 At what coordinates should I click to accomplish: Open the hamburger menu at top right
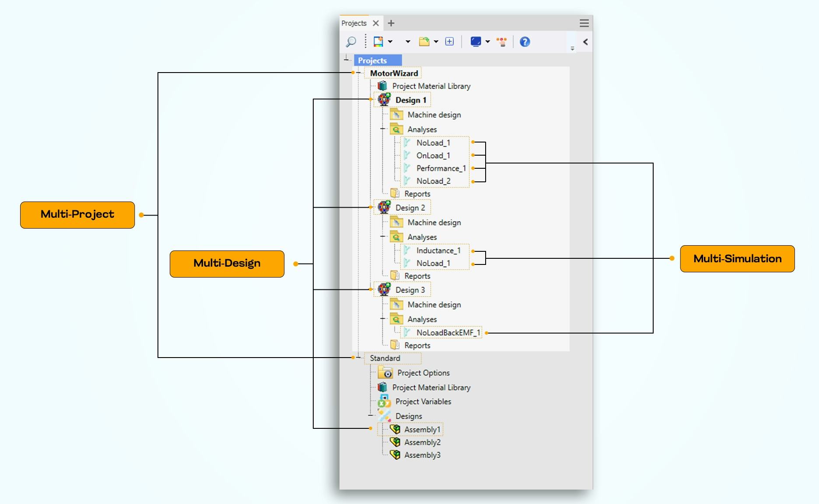coord(584,23)
